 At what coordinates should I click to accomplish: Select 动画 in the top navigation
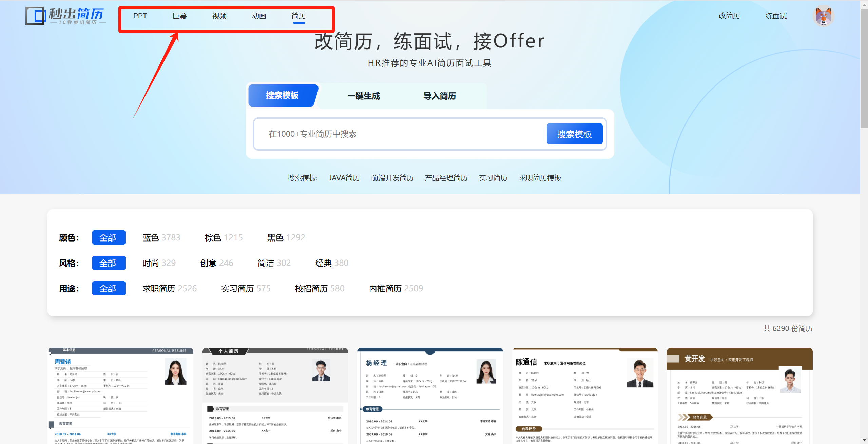coord(259,16)
